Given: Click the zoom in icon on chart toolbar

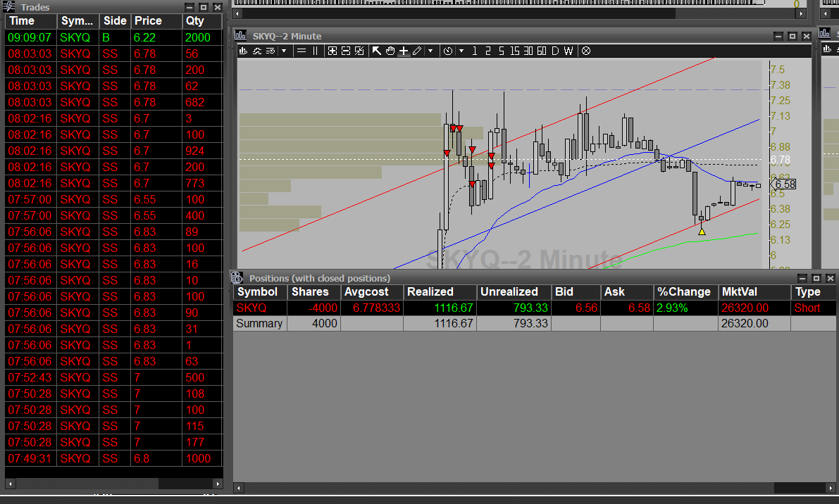Looking at the screenshot, I should (333, 51).
